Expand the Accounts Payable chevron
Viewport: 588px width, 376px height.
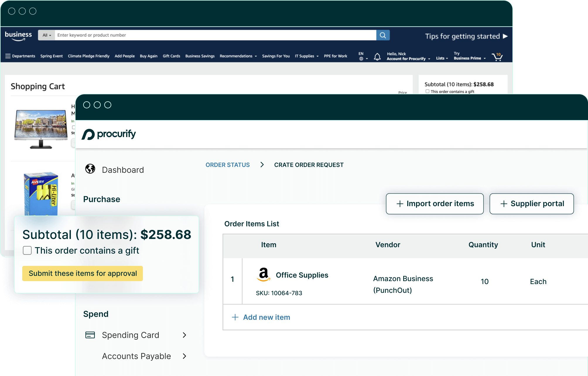tap(184, 356)
